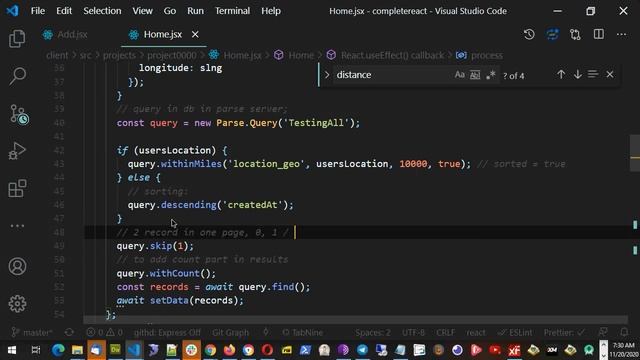This screenshot has width=640, height=360.
Task: Click the Home symbol breadcrumb
Action: pos(294,55)
